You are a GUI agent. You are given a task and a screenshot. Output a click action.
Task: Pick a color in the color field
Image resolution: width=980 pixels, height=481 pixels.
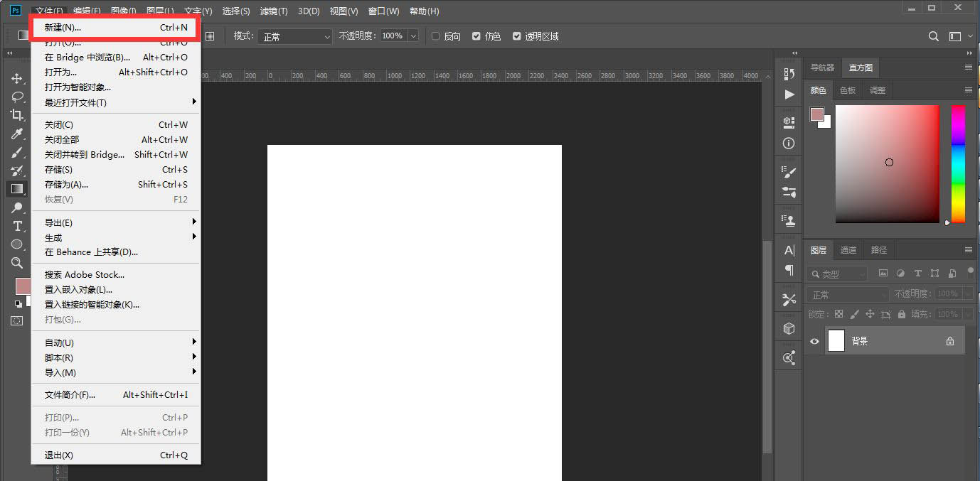pos(888,164)
